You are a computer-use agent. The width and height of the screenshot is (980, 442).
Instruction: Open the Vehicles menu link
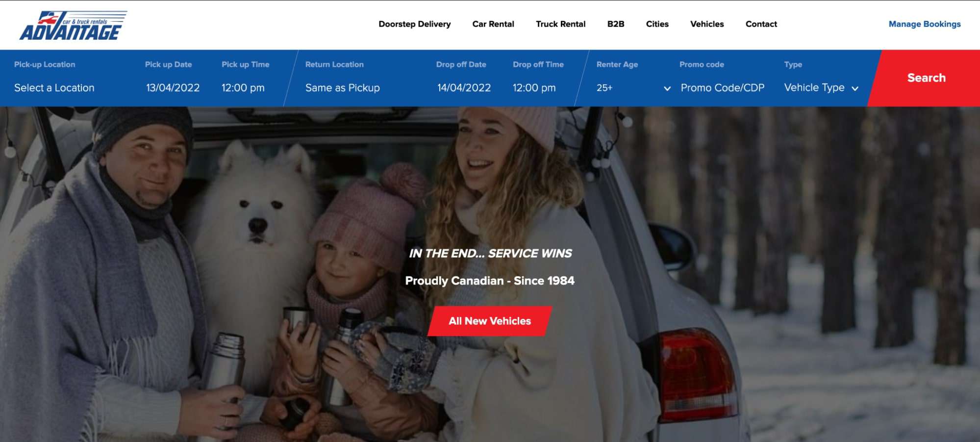click(707, 24)
